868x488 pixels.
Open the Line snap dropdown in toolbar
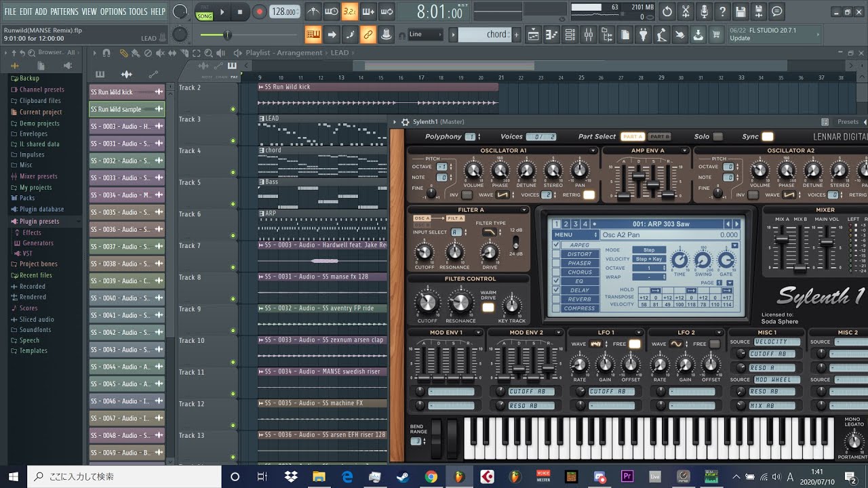[425, 35]
